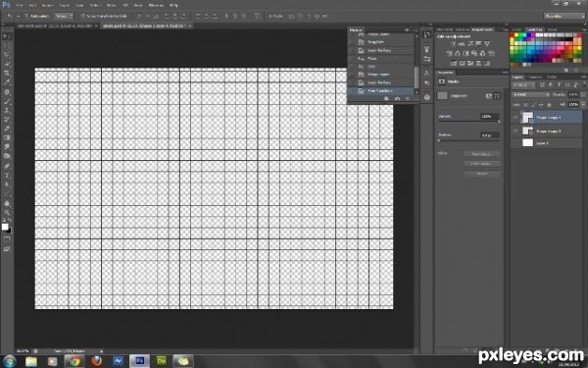Open the Layers panel flyout menu
This screenshot has height=368, width=588.
pyautogui.click(x=583, y=77)
